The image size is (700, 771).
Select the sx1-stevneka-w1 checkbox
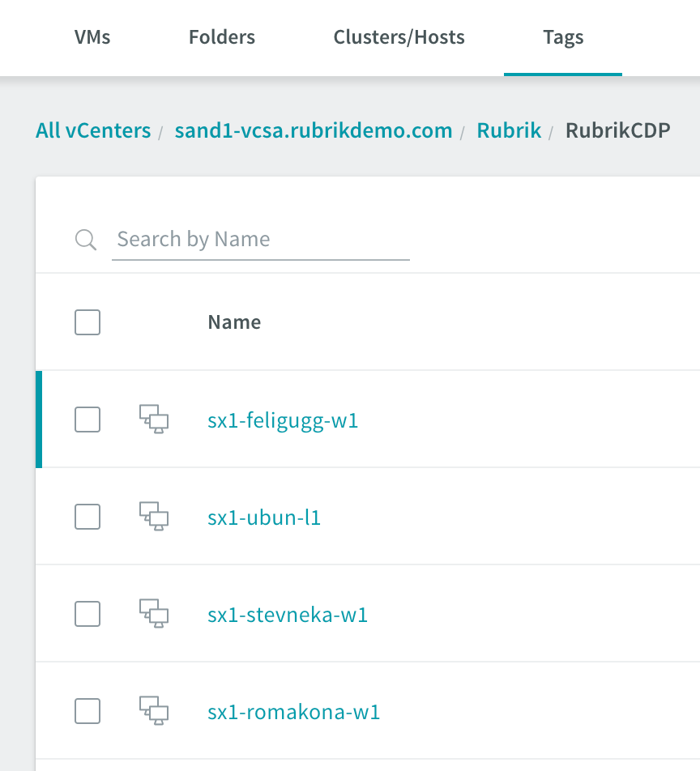pyautogui.click(x=87, y=614)
